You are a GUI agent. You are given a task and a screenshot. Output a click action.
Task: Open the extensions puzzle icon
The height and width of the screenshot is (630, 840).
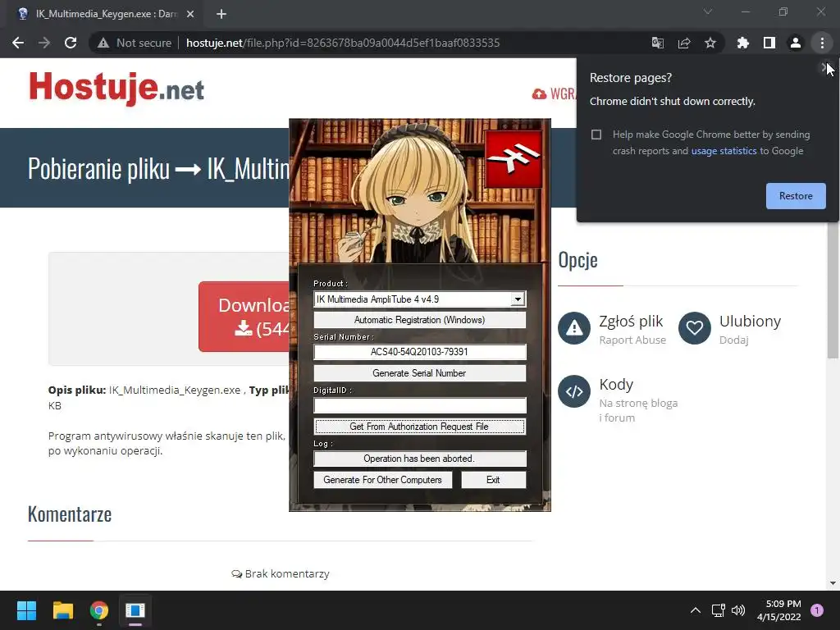[742, 43]
